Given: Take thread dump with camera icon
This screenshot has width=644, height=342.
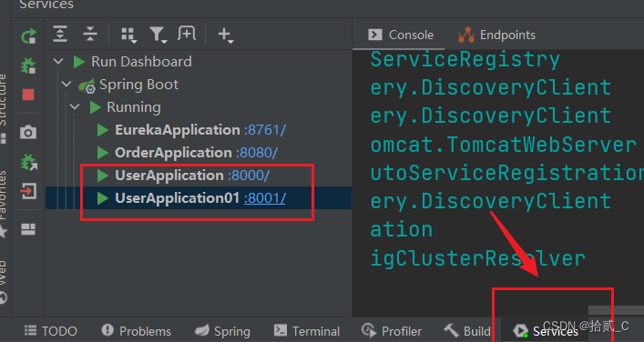Looking at the screenshot, I should [28, 133].
